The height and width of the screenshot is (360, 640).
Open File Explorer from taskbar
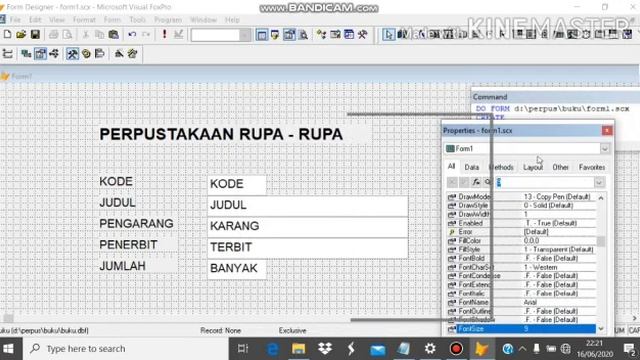tap(298, 349)
